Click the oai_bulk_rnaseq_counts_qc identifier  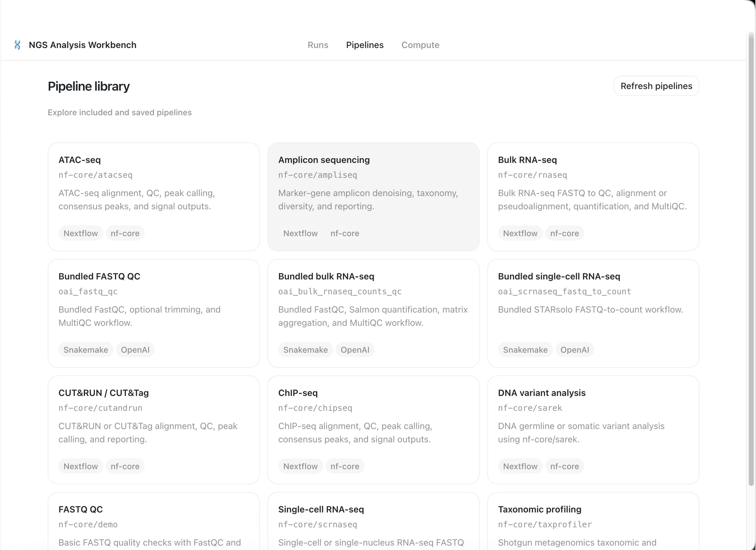click(340, 291)
